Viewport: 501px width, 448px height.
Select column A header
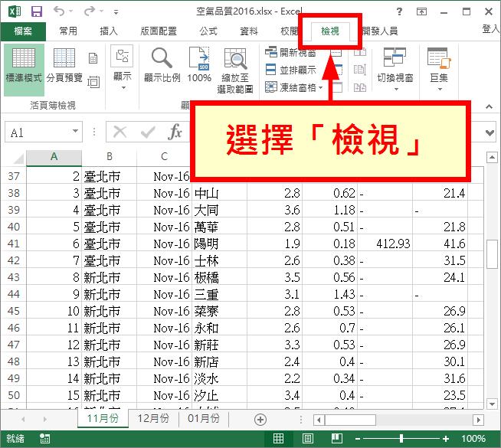pyautogui.click(x=54, y=157)
